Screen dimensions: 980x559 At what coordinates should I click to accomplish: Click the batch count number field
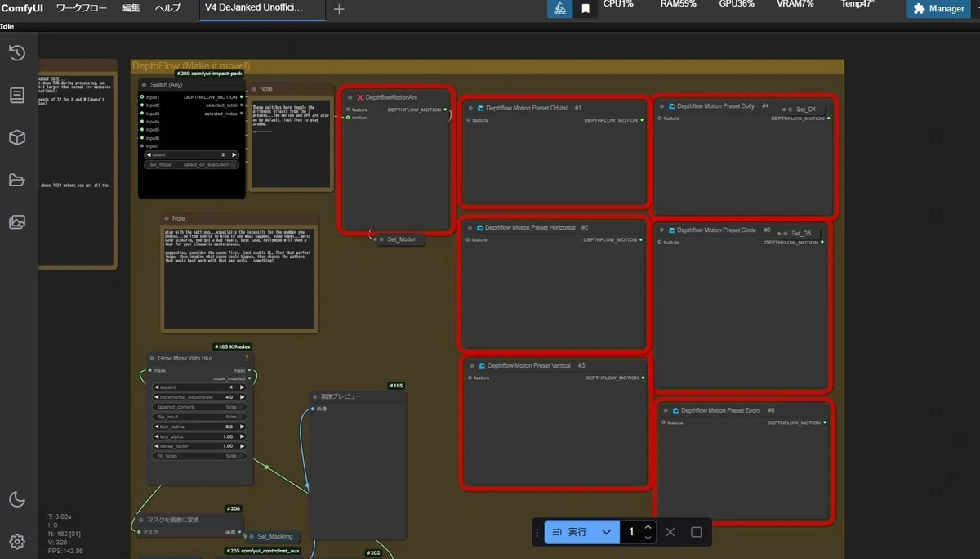(631, 532)
